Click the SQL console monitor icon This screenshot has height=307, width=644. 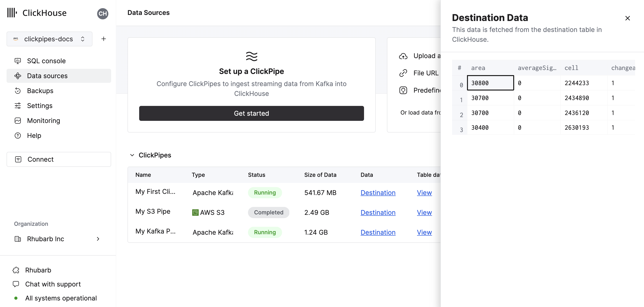click(18, 61)
